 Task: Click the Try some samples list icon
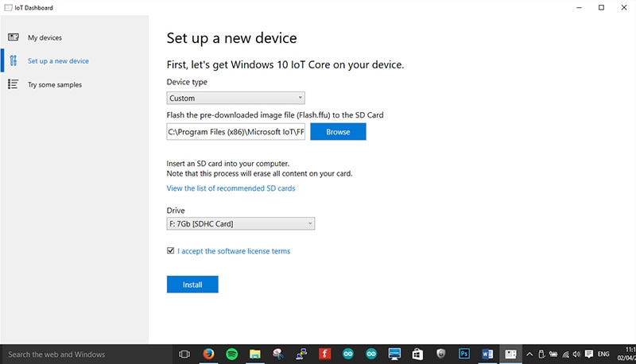click(14, 84)
